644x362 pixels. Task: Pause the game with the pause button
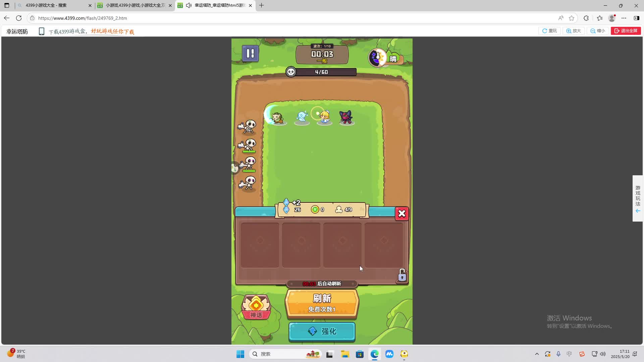point(250,53)
